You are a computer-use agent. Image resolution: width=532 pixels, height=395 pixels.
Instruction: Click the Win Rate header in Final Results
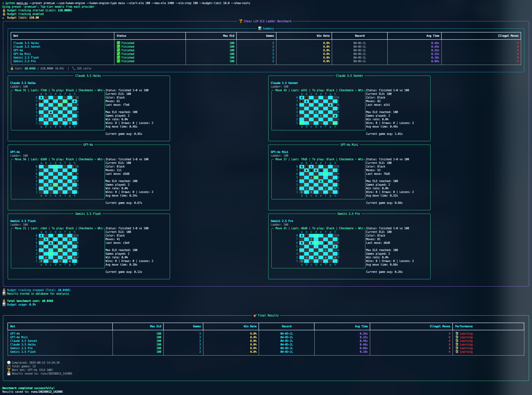[x=250, y=326]
